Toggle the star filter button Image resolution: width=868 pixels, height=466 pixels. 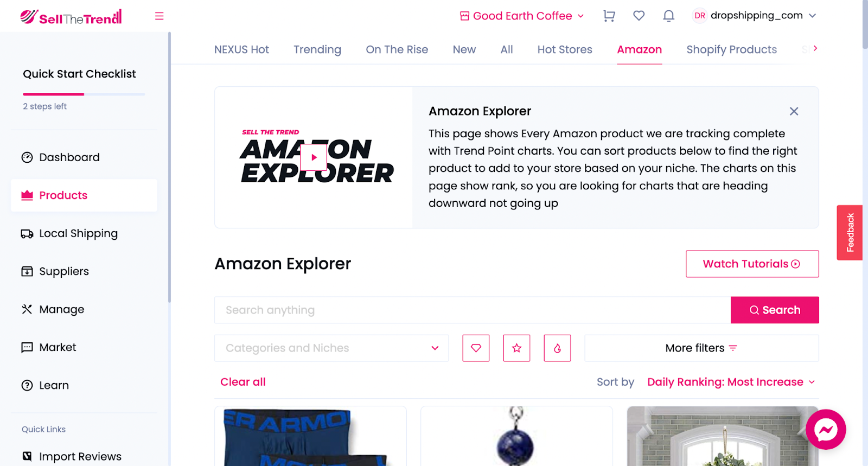tap(516, 348)
